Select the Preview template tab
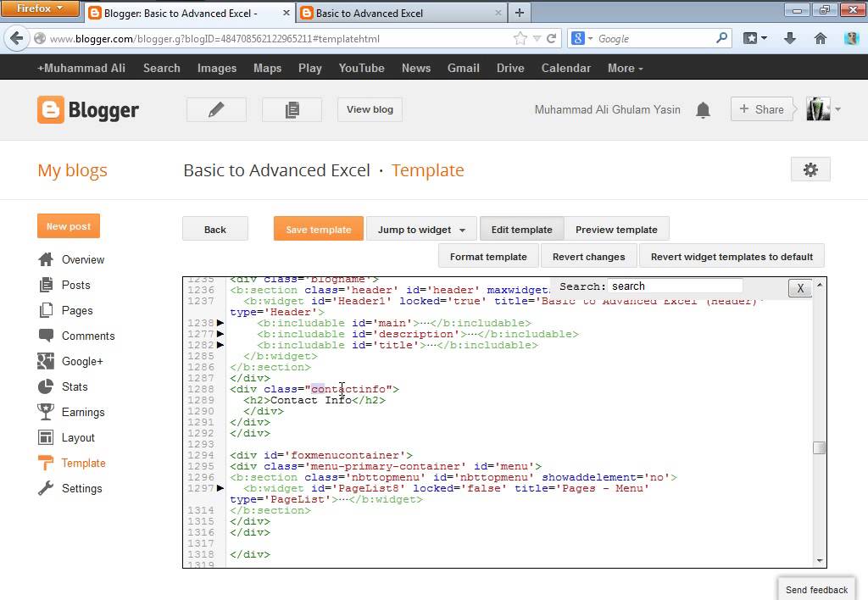The image size is (868, 600). [x=616, y=229]
